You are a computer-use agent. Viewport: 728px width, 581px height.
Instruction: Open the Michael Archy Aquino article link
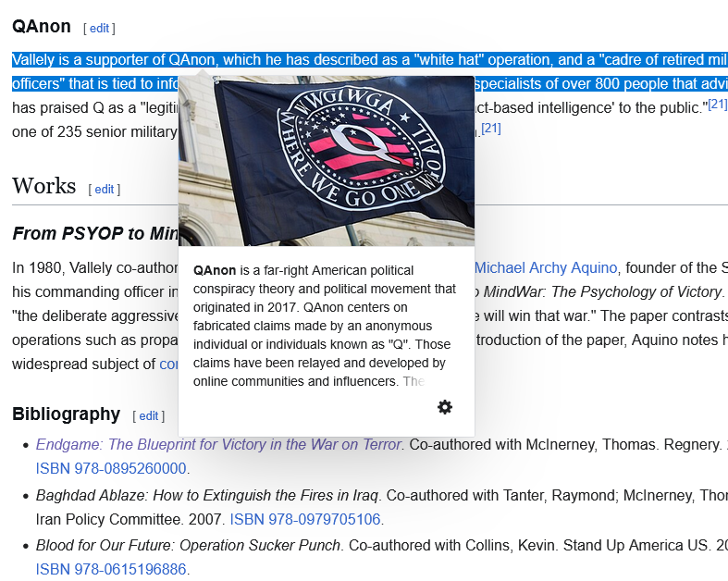click(x=546, y=268)
